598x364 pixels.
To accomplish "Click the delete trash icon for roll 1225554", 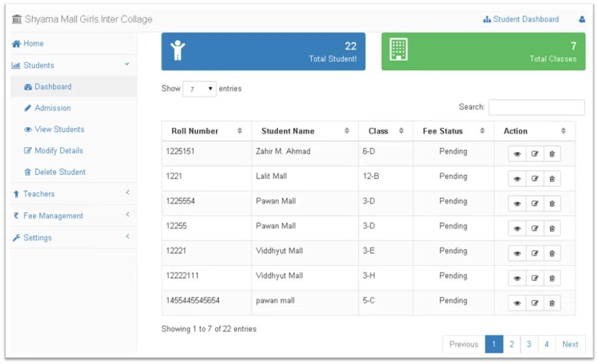I will pyautogui.click(x=552, y=204).
